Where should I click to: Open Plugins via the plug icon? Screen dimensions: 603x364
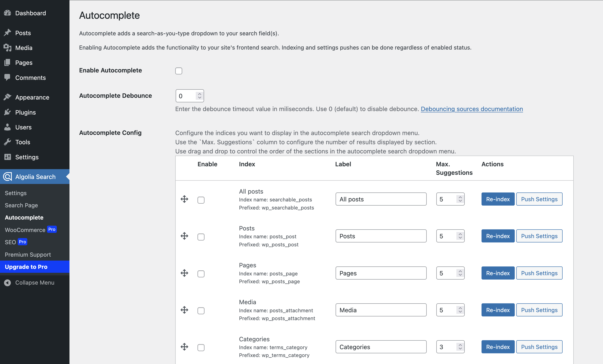[x=8, y=112]
